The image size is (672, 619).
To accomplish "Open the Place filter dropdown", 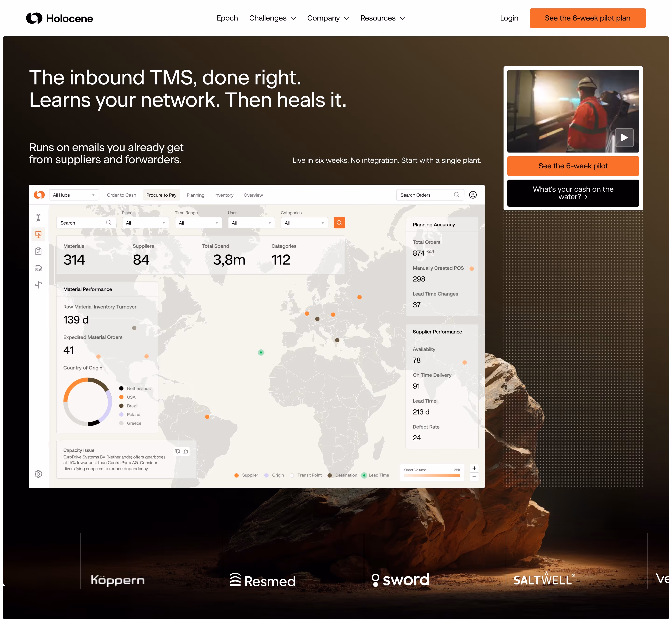I will pos(145,223).
